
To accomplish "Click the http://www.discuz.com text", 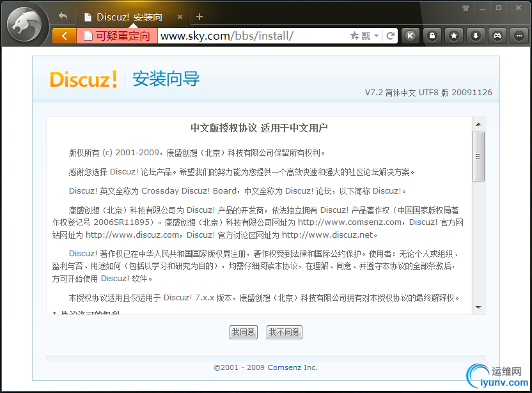I will pos(132,235).
